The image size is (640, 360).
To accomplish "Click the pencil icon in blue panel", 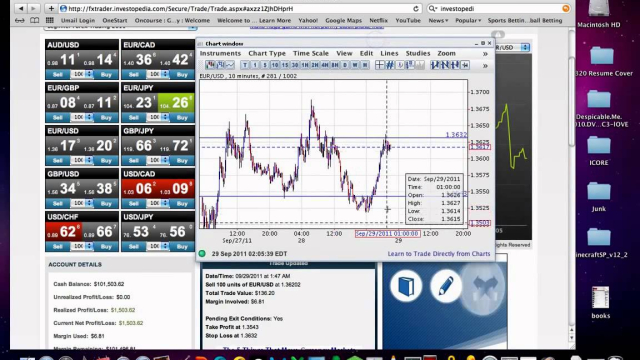I will [446, 286].
